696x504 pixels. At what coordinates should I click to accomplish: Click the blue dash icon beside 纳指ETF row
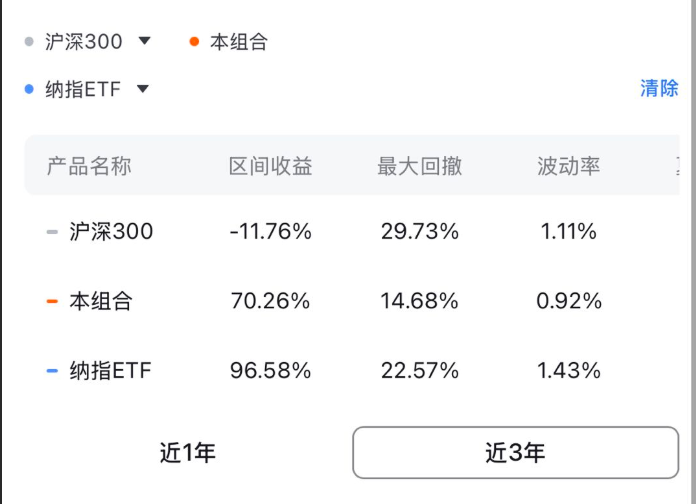tap(52, 371)
